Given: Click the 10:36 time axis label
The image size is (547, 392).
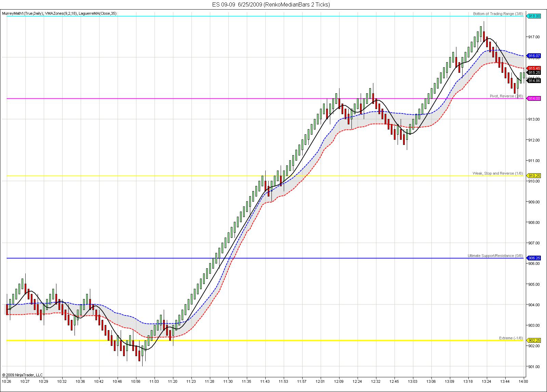Looking at the screenshot, I should (x=80, y=381).
